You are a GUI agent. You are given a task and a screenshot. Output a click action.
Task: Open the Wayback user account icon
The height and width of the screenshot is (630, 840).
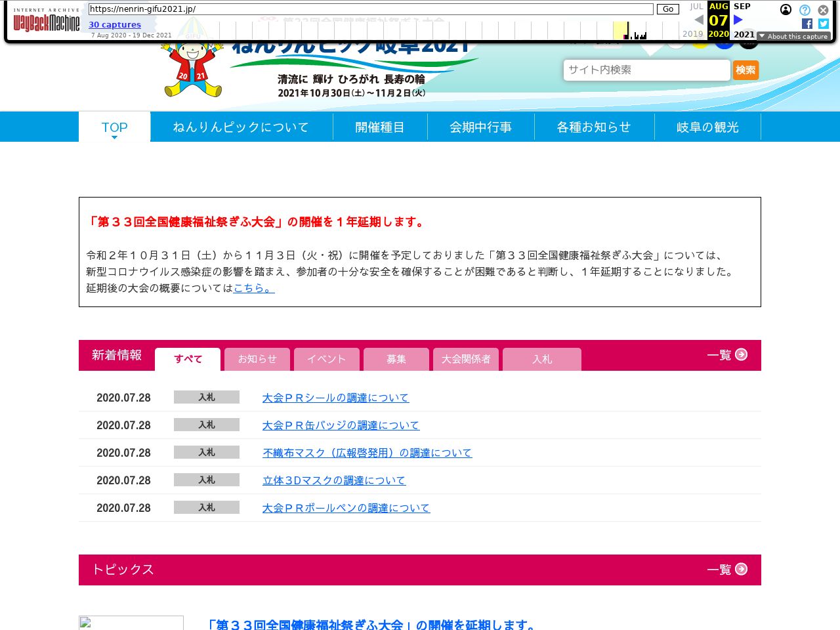click(x=786, y=10)
